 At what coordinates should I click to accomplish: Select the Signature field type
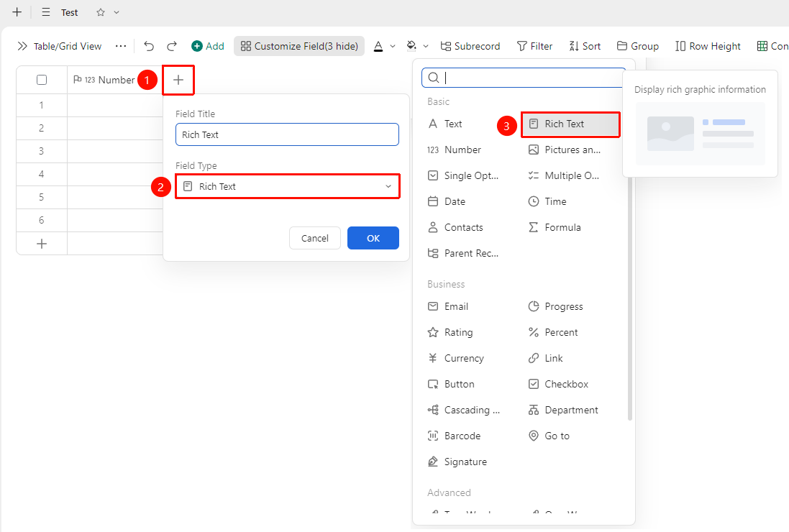pos(457,462)
